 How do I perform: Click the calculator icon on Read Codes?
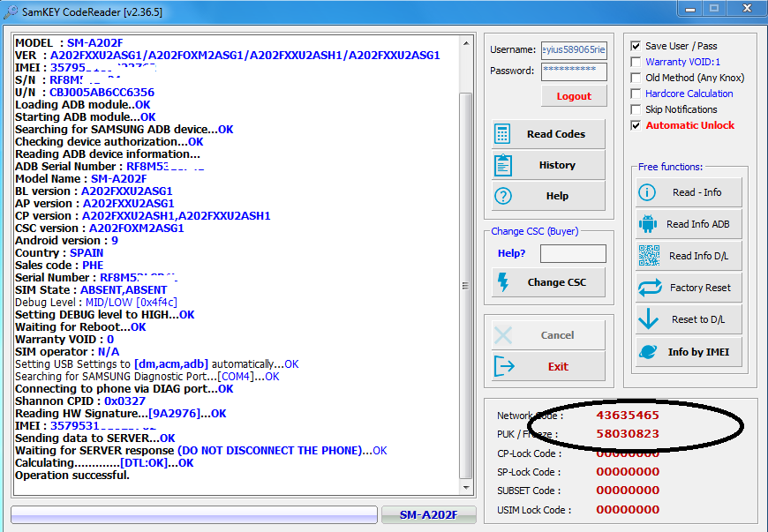coord(502,133)
